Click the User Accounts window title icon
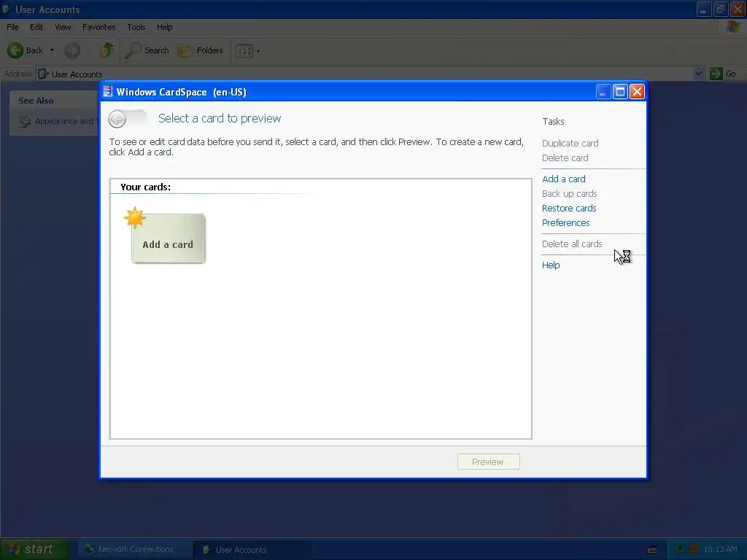The height and width of the screenshot is (560, 747). [7, 9]
